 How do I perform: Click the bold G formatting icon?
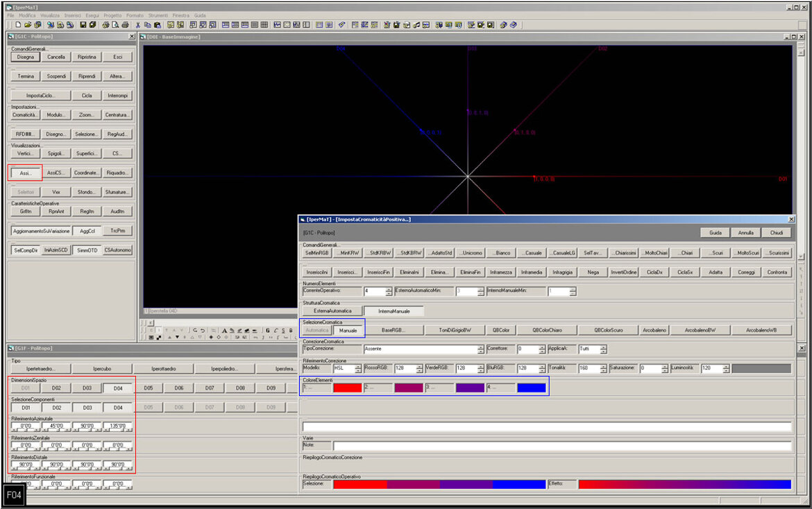click(x=268, y=330)
